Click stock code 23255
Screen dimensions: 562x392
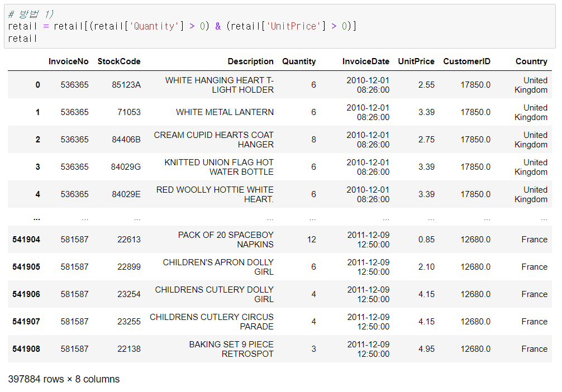coord(129,322)
